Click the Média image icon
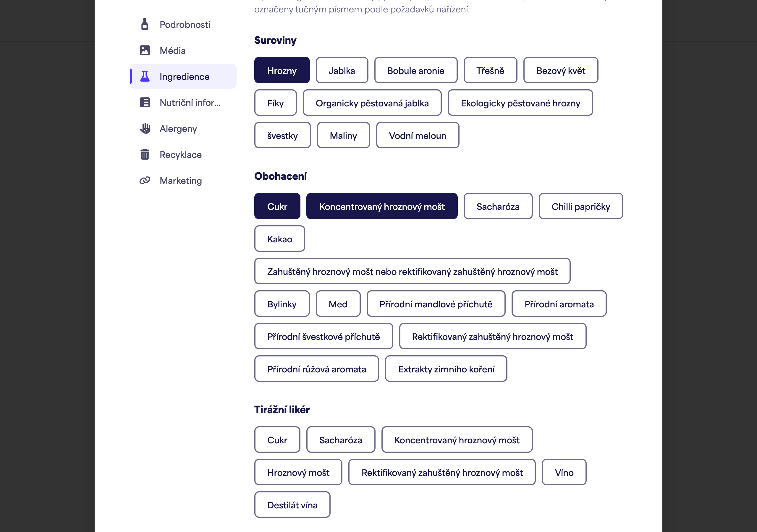 (x=145, y=51)
